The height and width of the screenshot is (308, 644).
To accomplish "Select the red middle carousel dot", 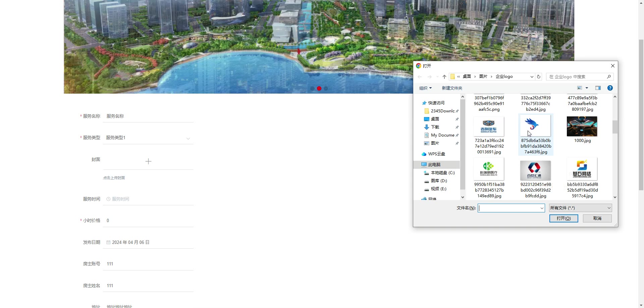I will (x=319, y=89).
